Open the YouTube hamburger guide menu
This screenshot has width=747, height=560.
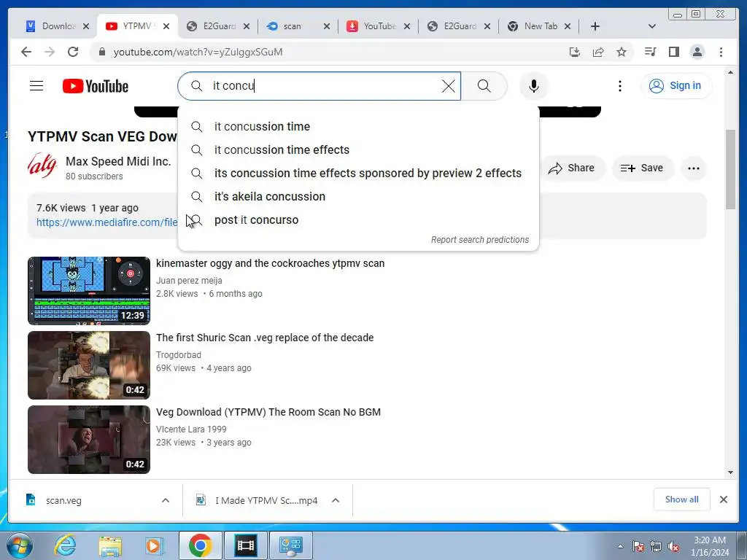(x=36, y=86)
